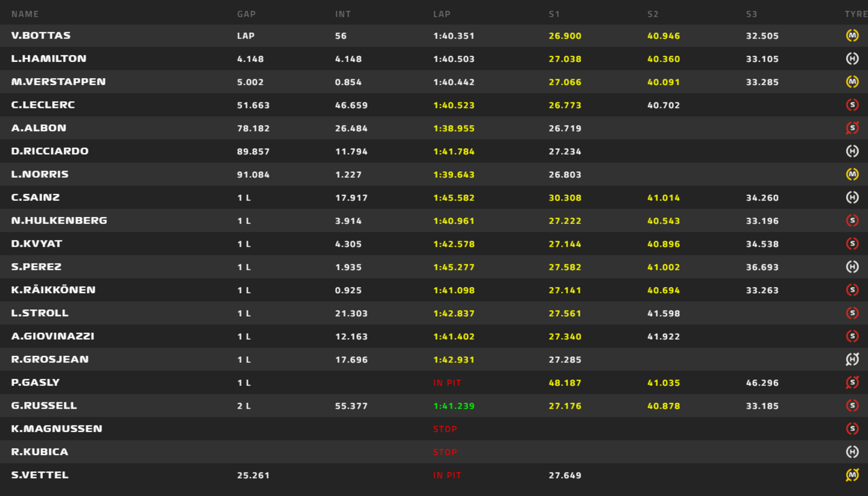868x496 pixels.
Task: Click the GAP column header
Action: pos(246,14)
